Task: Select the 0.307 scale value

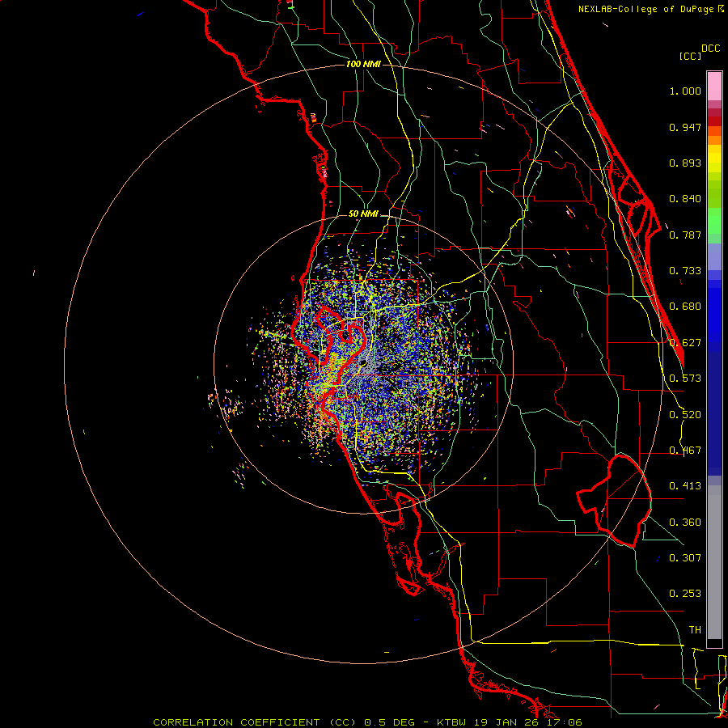Action: (x=685, y=558)
